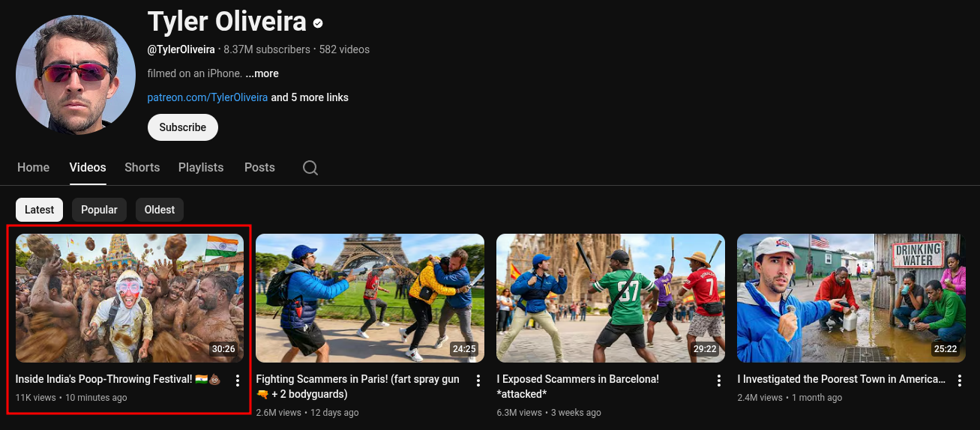The height and width of the screenshot is (430, 980).
Task: Play the India Poop-Throwing Festival thumbnail
Action: [130, 298]
